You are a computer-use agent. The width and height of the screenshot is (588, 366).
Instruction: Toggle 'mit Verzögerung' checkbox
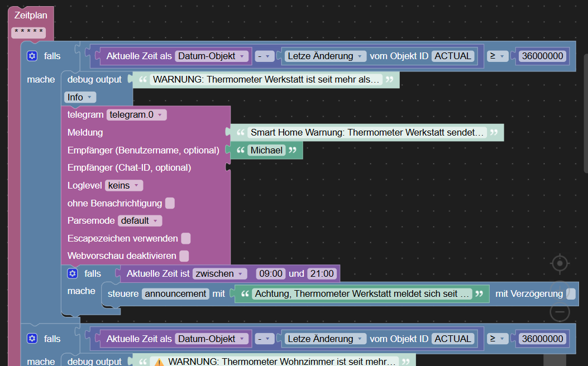tap(571, 293)
